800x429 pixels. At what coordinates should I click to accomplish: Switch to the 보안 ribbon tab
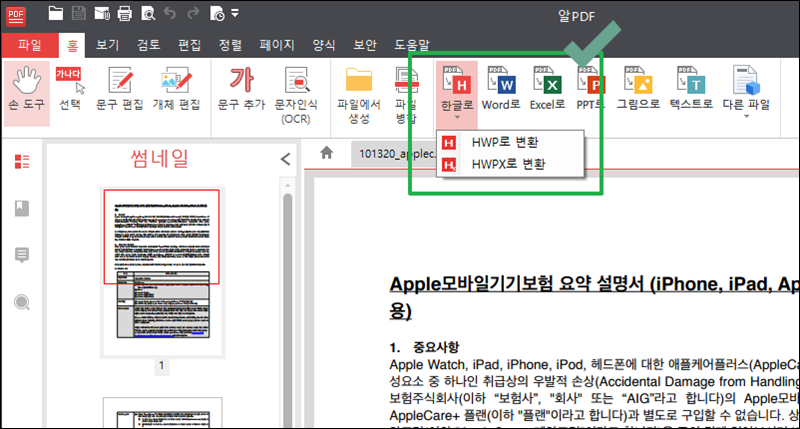pyautogui.click(x=365, y=45)
